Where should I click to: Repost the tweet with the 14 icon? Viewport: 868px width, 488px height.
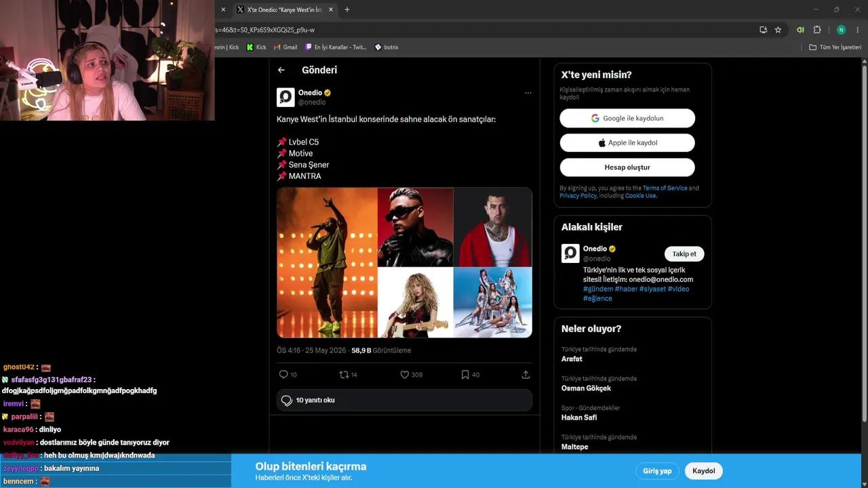(344, 374)
